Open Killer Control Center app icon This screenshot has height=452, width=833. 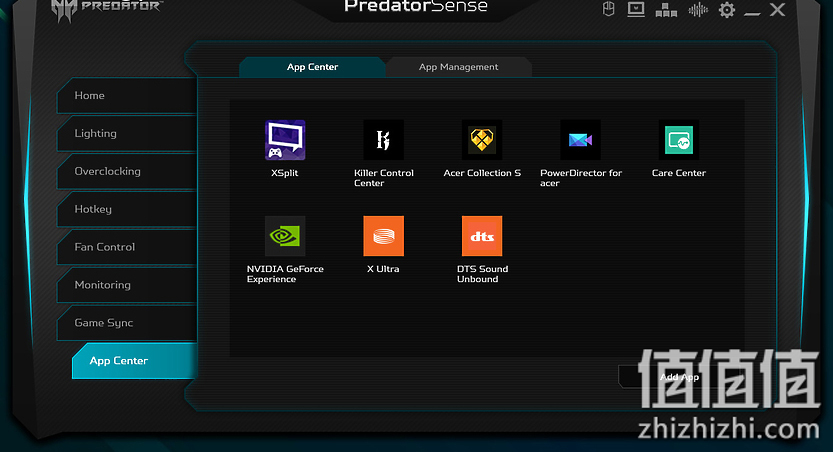(384, 140)
